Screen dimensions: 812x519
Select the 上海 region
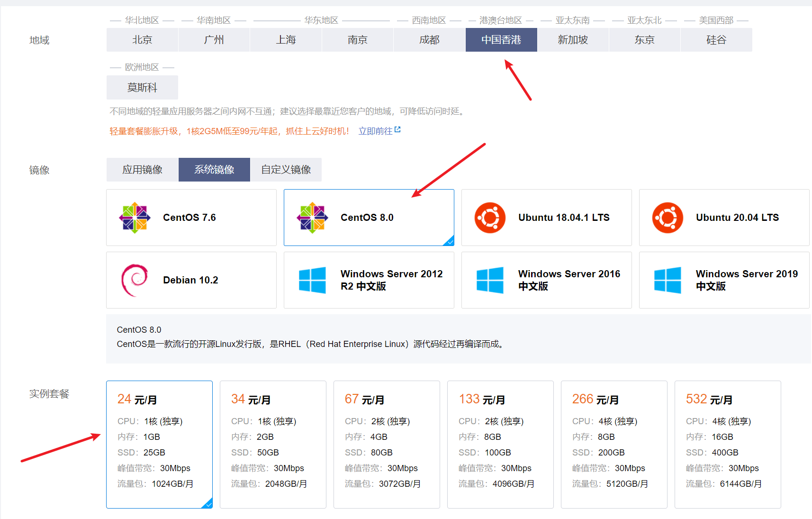pos(286,40)
